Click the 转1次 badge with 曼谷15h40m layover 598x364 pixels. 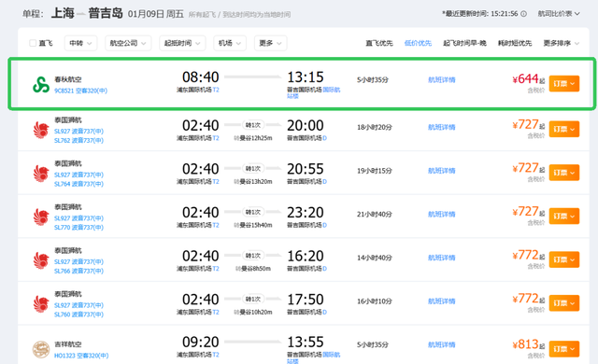(x=253, y=212)
